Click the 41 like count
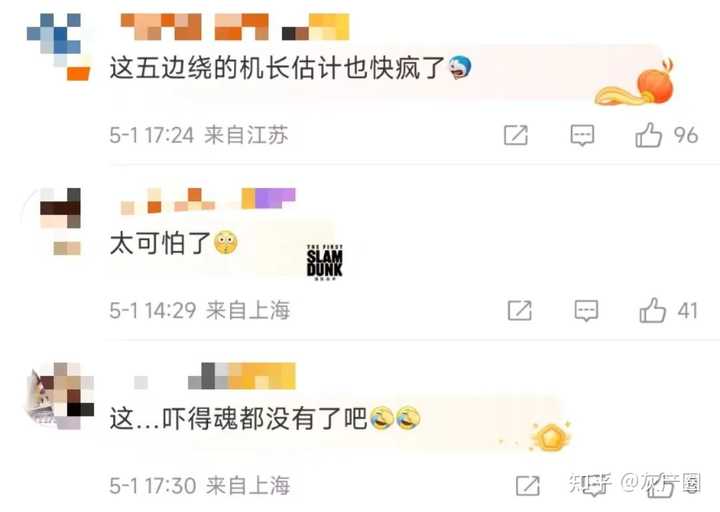This screenshot has height=512, width=720. click(x=688, y=311)
